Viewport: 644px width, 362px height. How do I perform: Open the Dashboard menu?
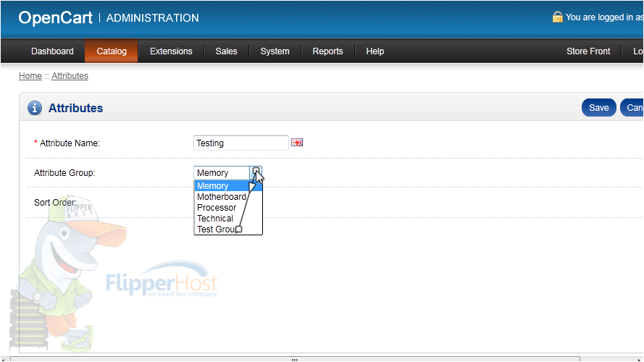point(52,51)
